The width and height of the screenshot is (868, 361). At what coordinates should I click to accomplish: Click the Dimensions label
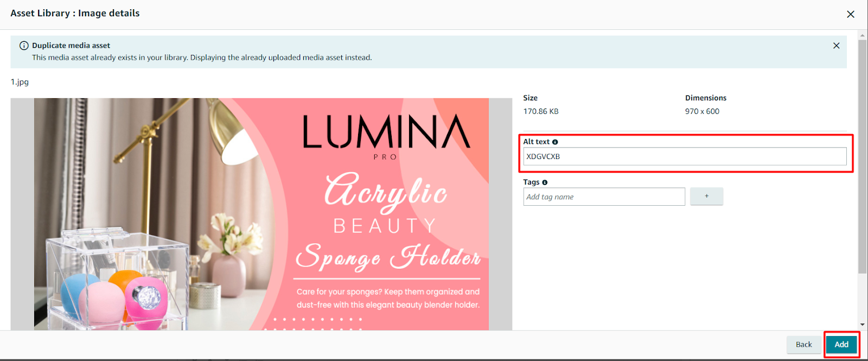coord(706,98)
